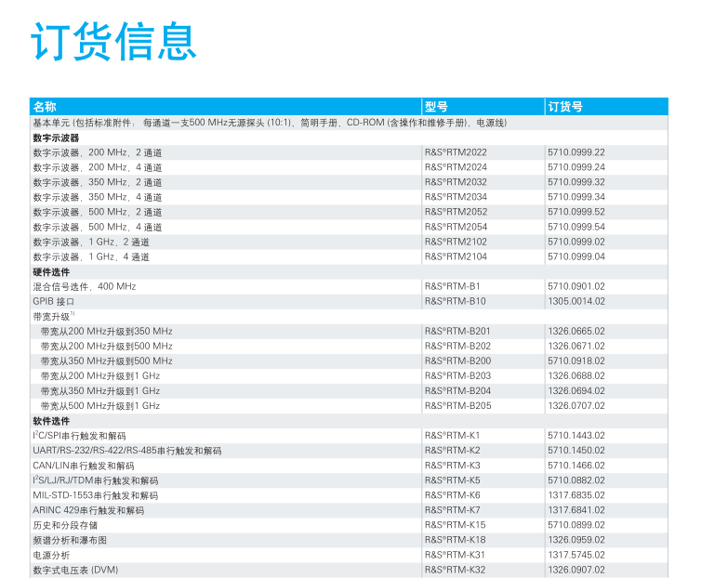Select the 软件选件 section heading

tap(51, 421)
